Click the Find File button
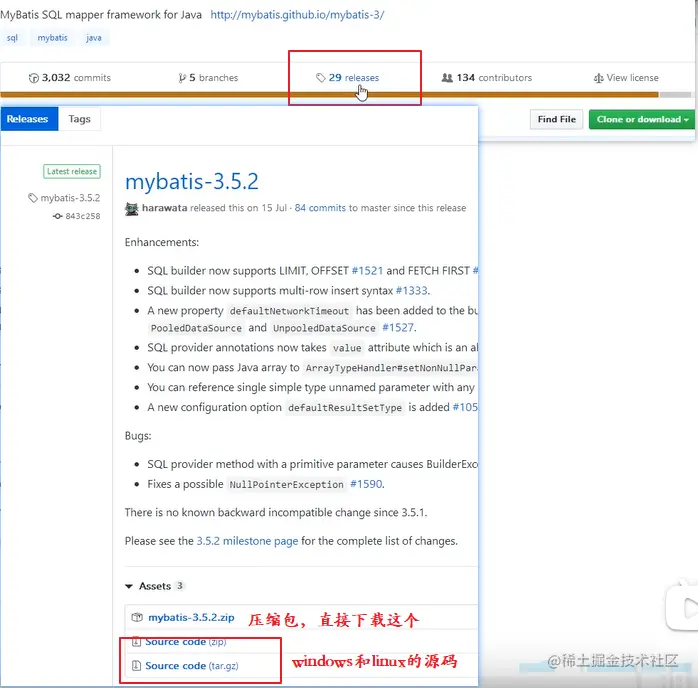The width and height of the screenshot is (698, 688). pyautogui.click(x=556, y=119)
